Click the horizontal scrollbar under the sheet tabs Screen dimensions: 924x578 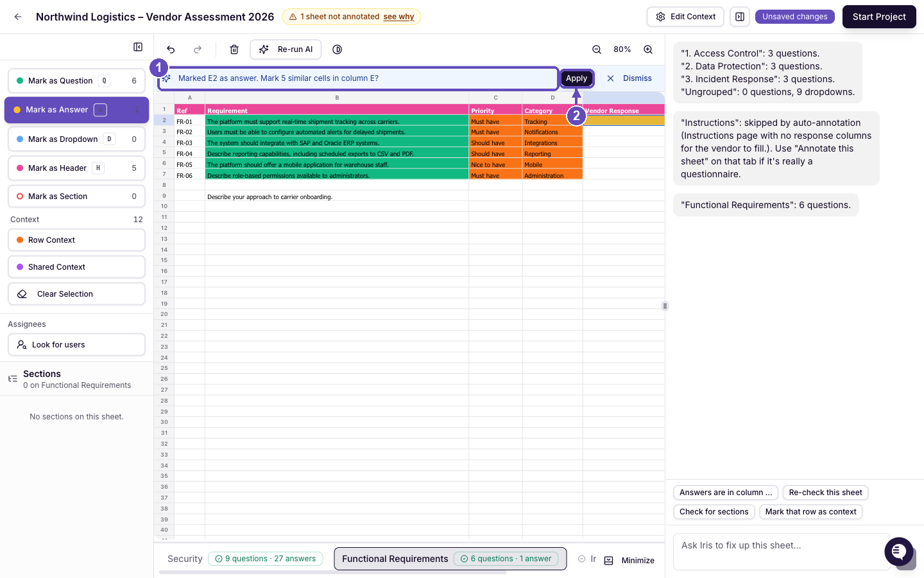point(333,572)
